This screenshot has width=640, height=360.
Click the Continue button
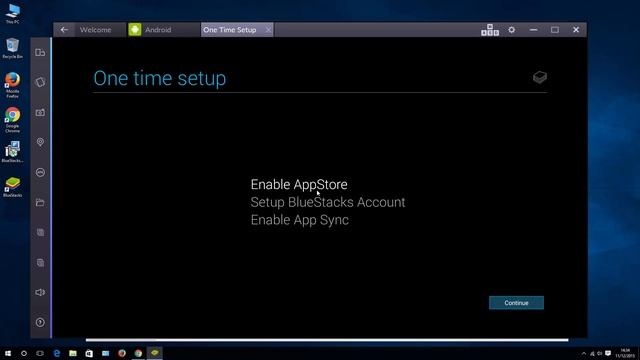click(516, 303)
